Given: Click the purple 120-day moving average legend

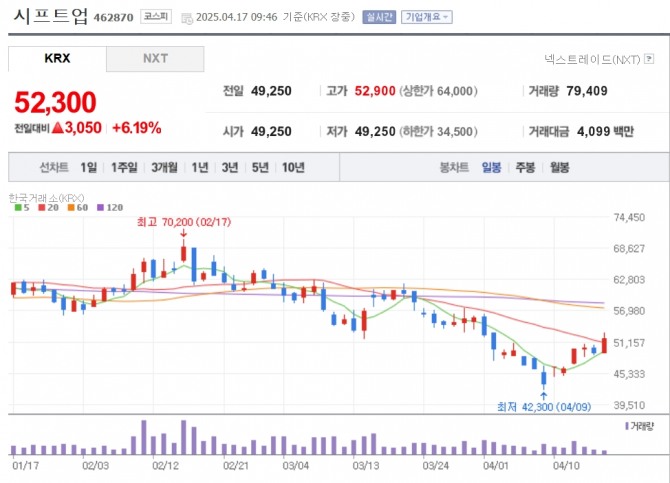Looking at the screenshot, I should click(x=110, y=208).
